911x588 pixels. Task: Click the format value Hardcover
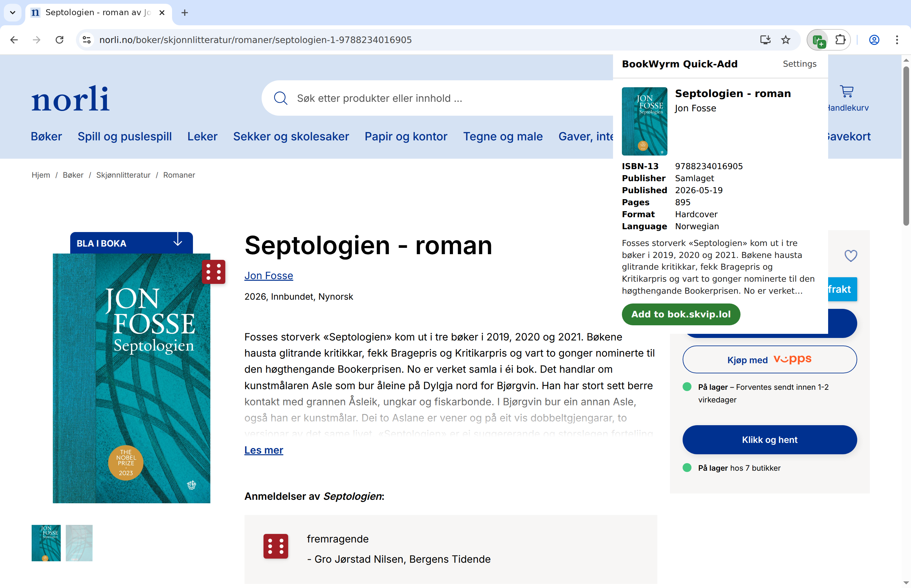pyautogui.click(x=696, y=214)
